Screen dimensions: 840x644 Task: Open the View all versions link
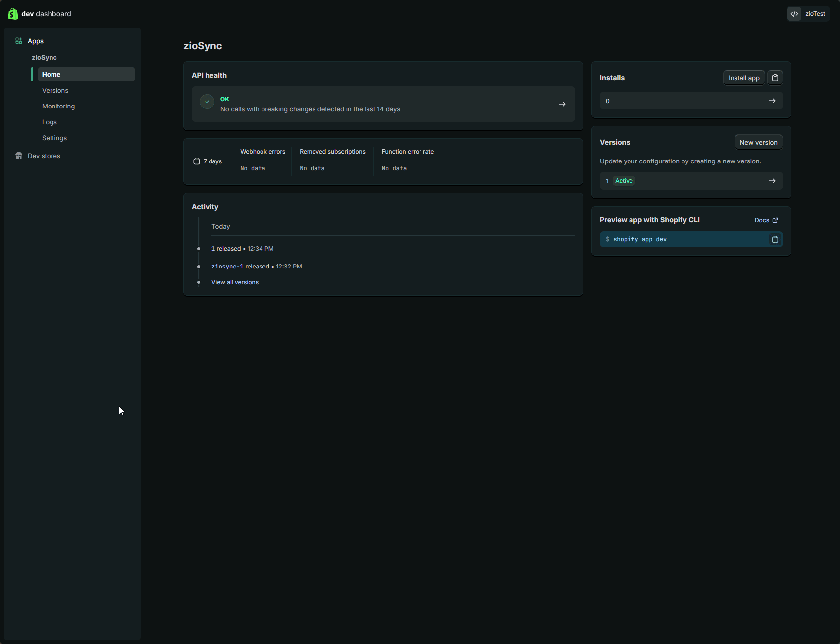(x=235, y=282)
